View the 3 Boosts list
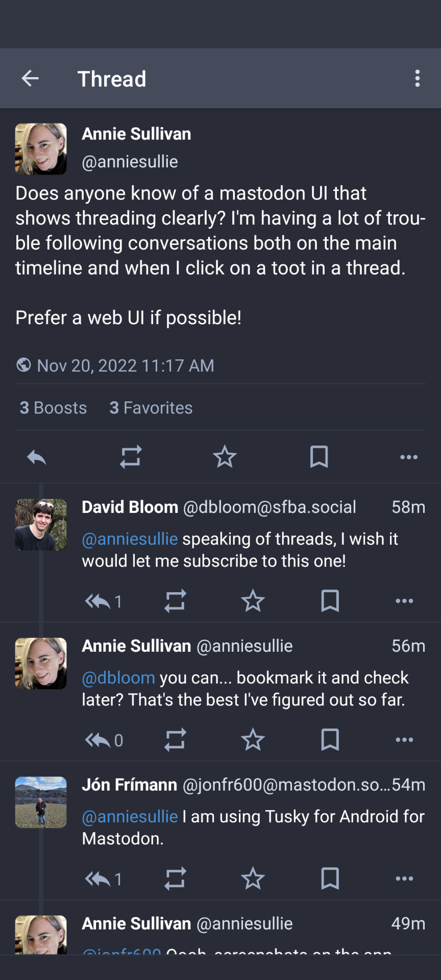The height and width of the screenshot is (980, 441). pos(53,407)
